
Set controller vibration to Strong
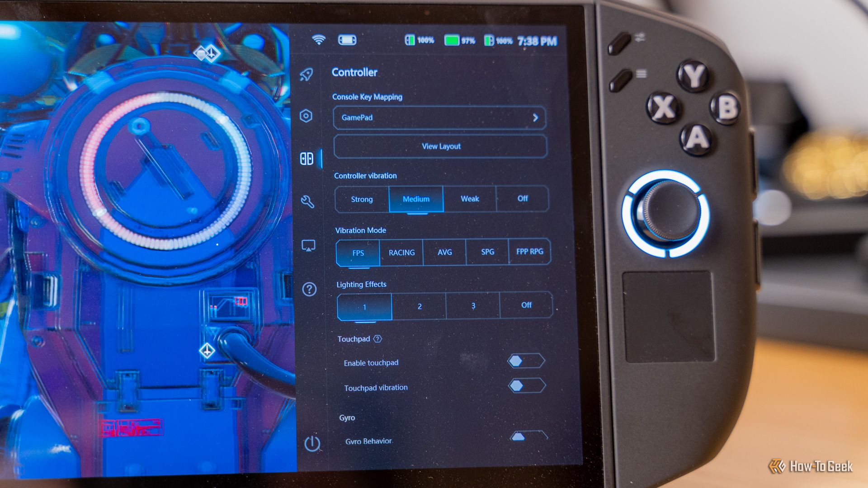pos(362,199)
